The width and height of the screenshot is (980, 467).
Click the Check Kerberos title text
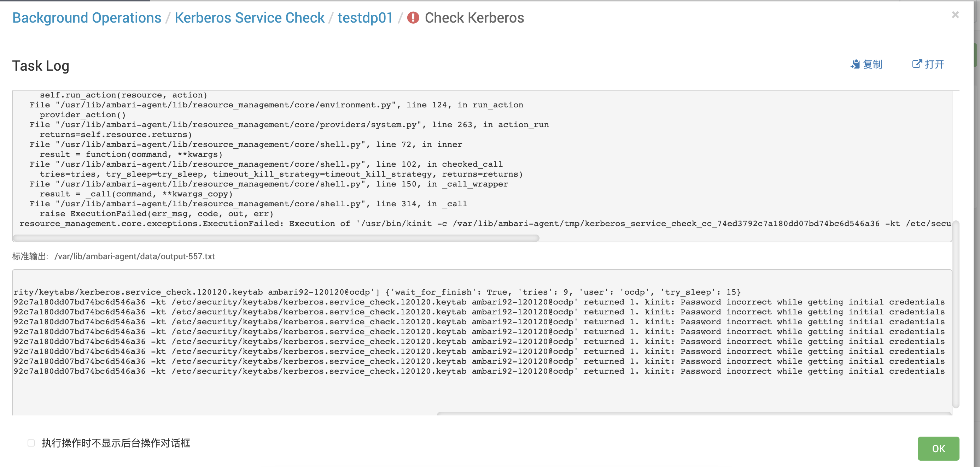pos(474,18)
